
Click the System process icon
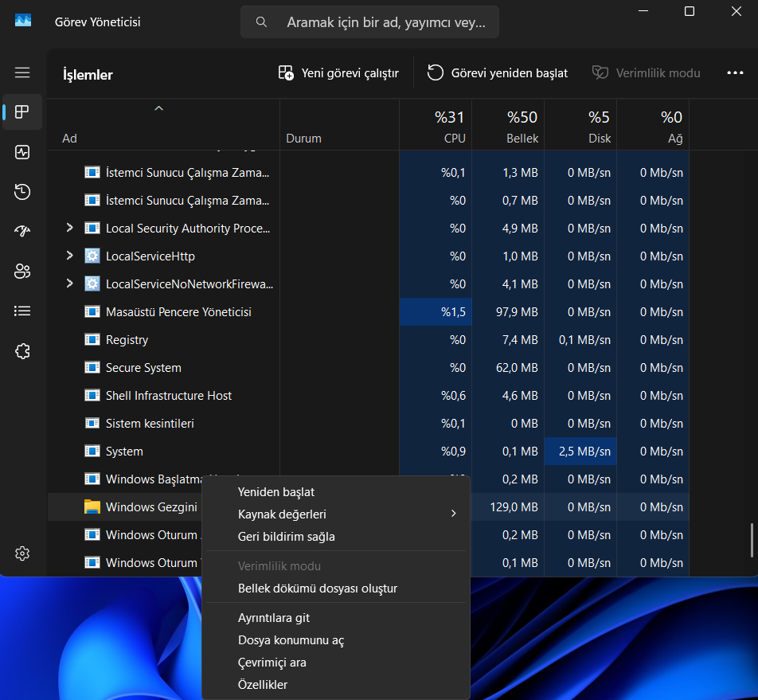(92, 451)
